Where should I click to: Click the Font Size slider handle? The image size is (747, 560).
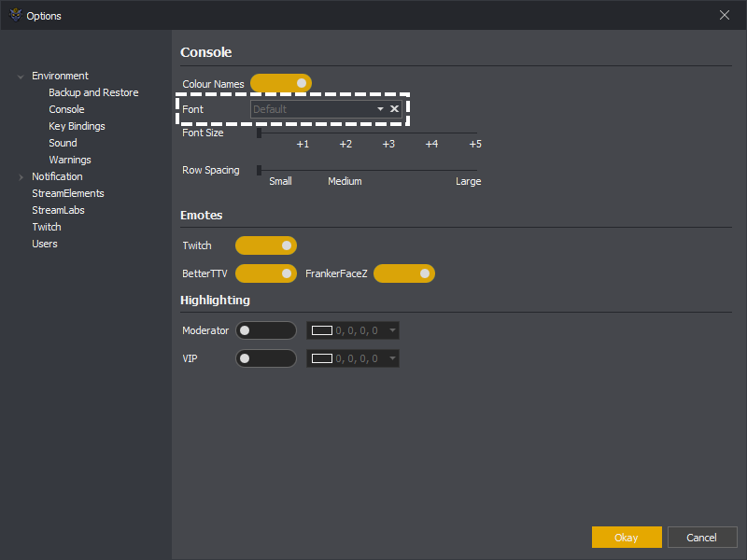pos(260,133)
